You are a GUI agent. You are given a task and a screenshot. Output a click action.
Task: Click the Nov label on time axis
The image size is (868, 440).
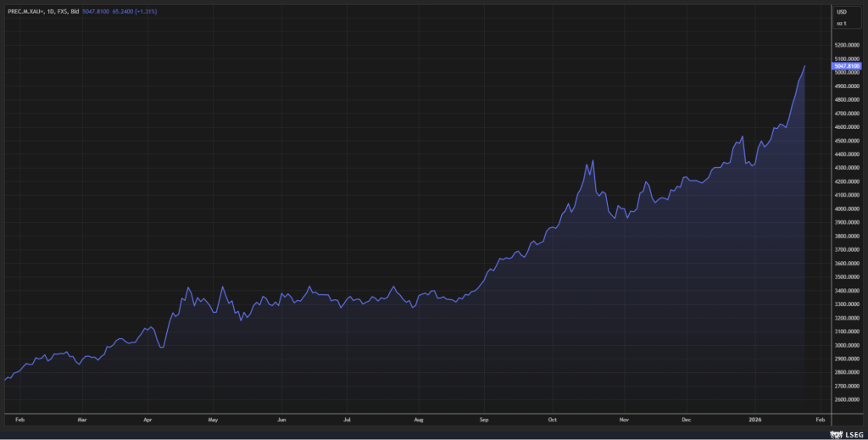pyautogui.click(x=623, y=419)
